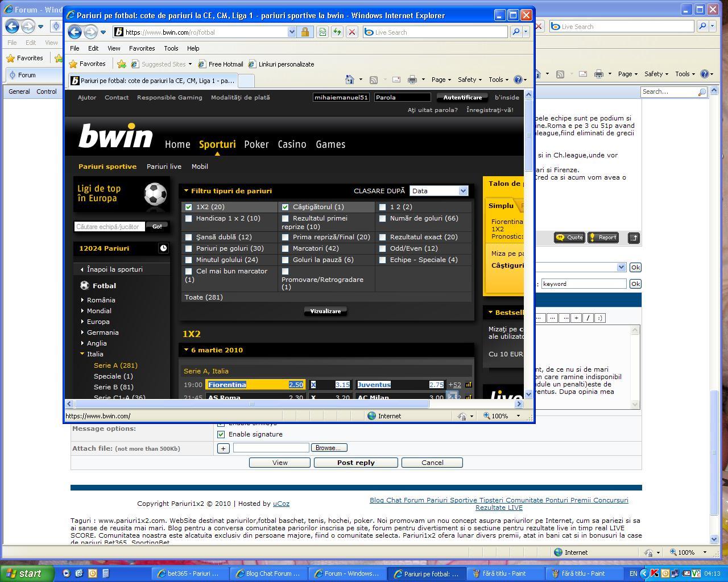Click the forum keyword input field
The image size is (728, 582).
[584, 284]
